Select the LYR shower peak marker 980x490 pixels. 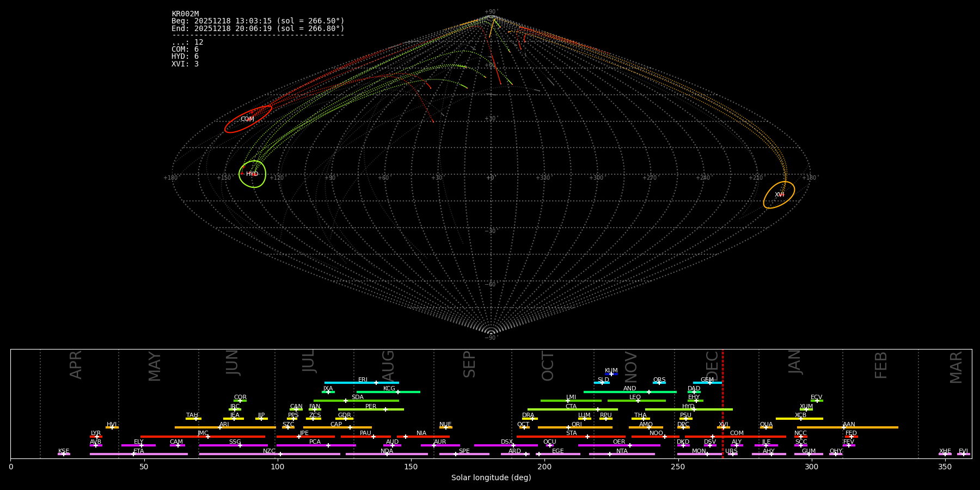(x=96, y=437)
